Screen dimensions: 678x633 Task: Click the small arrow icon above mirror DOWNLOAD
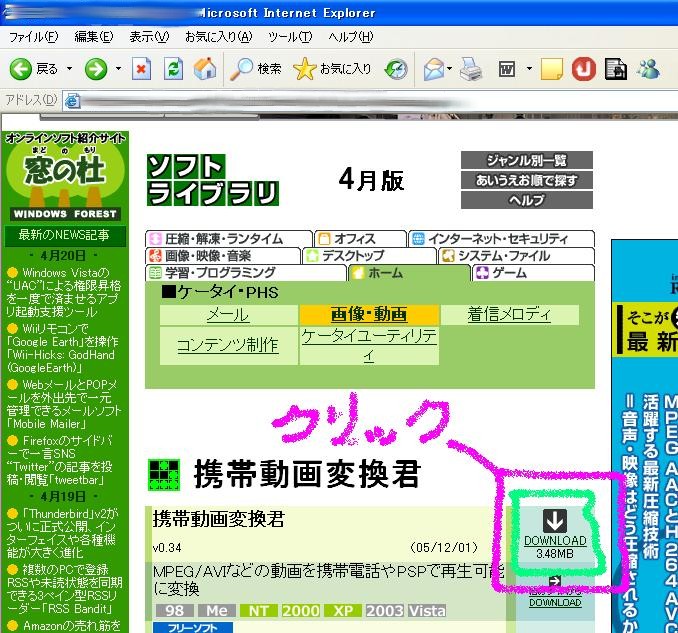click(555, 582)
